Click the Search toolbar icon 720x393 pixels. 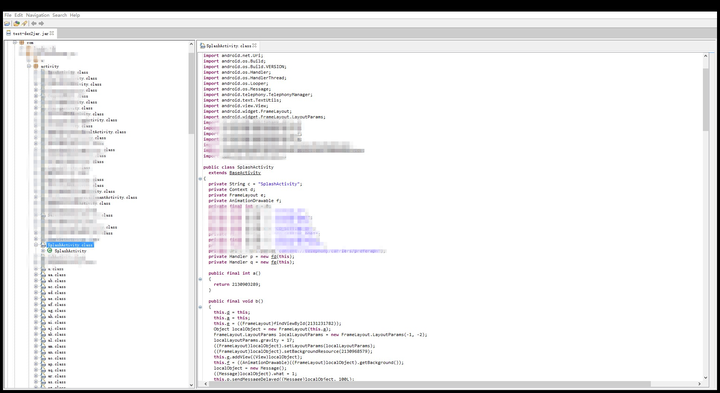point(24,23)
